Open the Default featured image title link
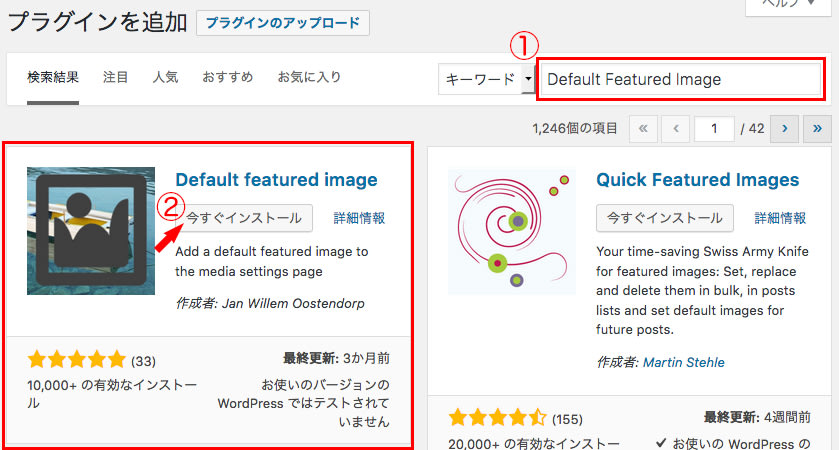 [276, 180]
